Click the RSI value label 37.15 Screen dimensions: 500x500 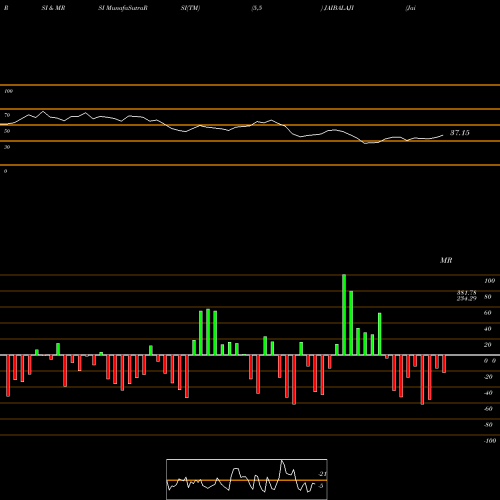[460, 133]
